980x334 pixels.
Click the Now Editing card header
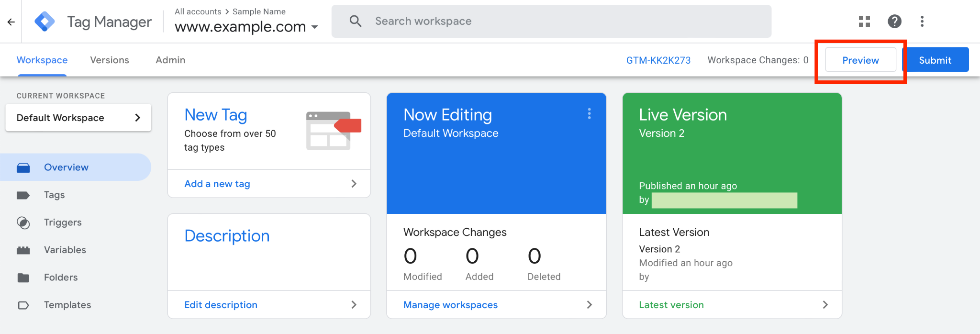pos(496,153)
